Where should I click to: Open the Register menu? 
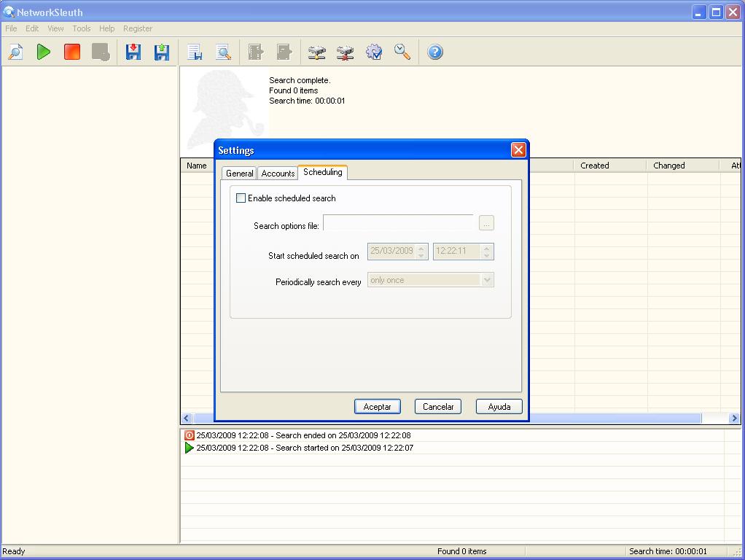(138, 28)
